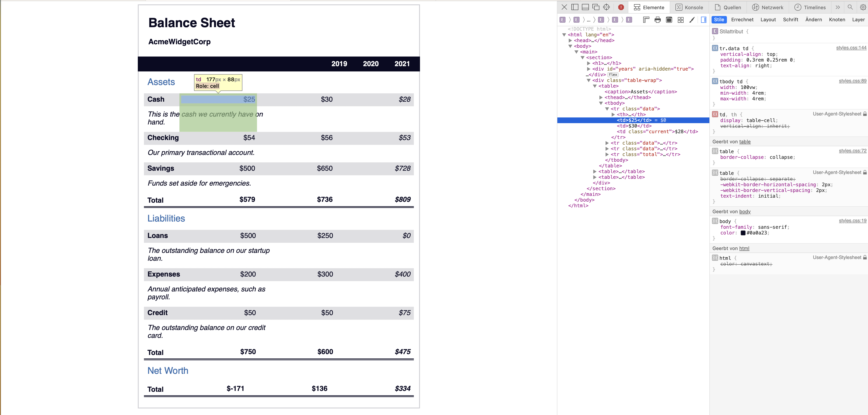The width and height of the screenshot is (868, 415).
Task: Expand the head element disclosure triangle
Action: [x=570, y=40]
